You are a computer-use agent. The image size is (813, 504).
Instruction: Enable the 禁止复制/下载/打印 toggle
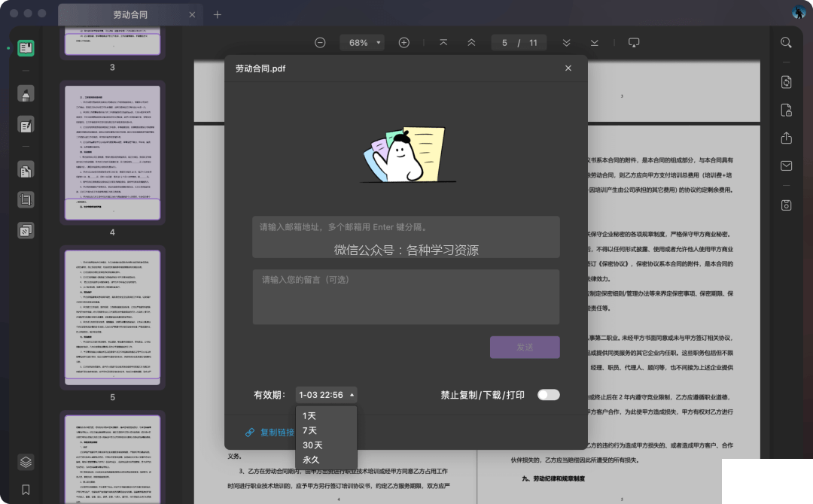[548, 394]
